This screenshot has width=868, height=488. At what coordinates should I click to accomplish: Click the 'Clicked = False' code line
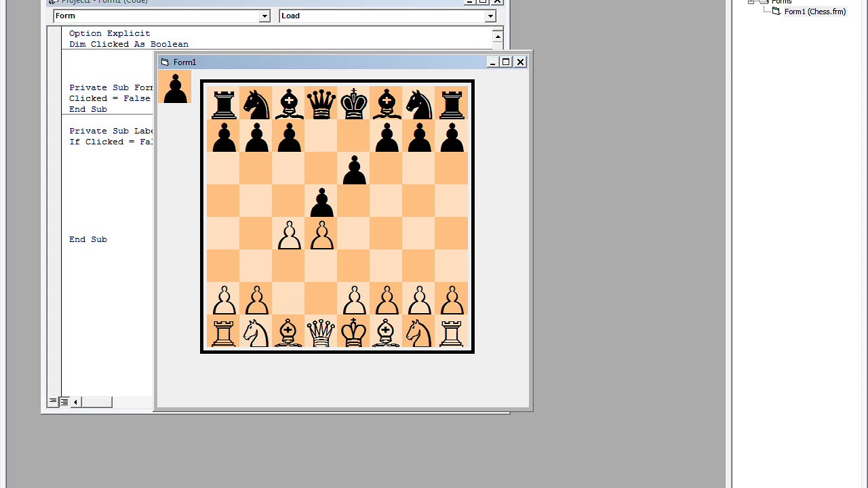(110, 98)
